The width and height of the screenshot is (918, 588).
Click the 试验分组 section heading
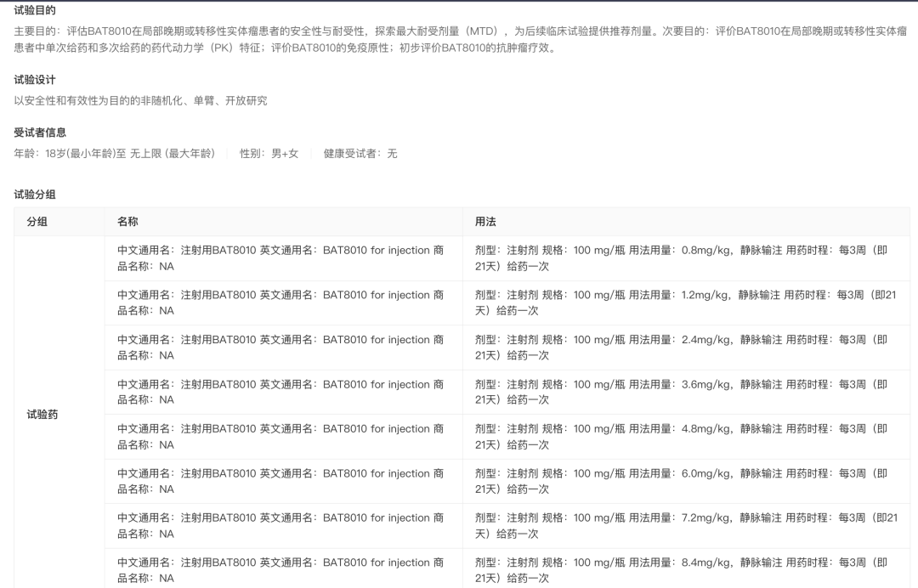[35, 195]
